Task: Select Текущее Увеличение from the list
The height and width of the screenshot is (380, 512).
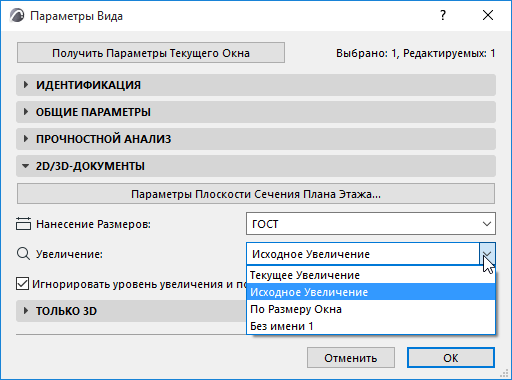Action: pyautogui.click(x=371, y=275)
